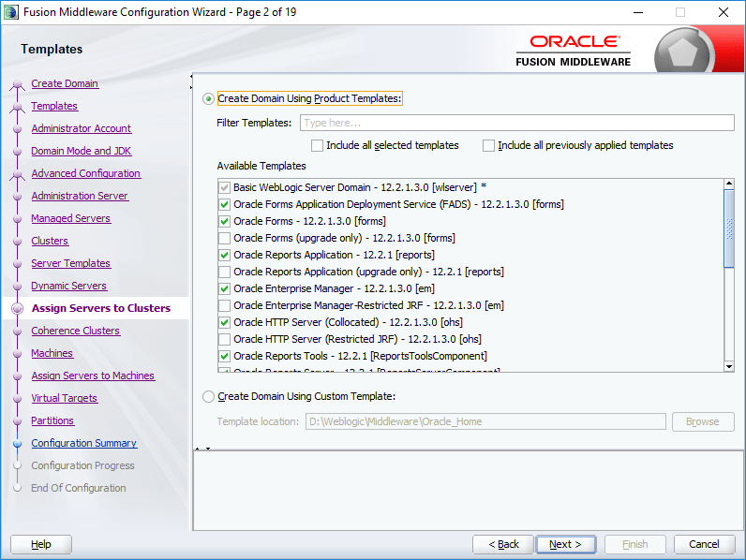Open the Administrator Account step link

tap(81, 128)
